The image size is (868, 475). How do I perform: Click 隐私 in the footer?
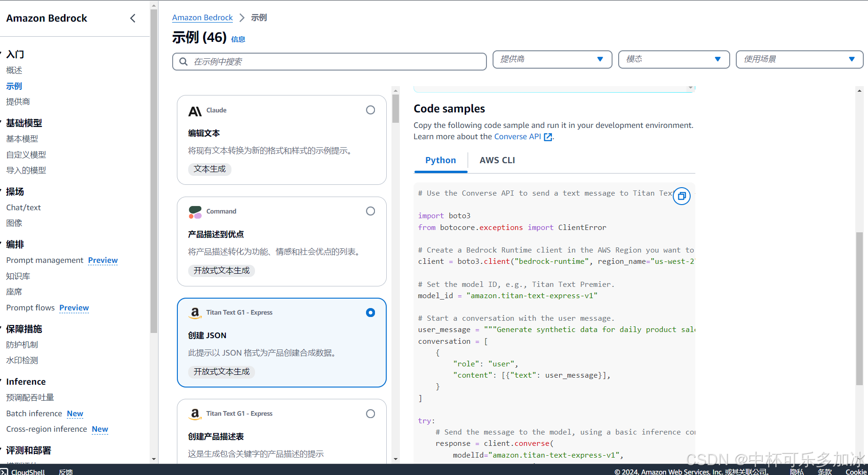[x=797, y=472]
